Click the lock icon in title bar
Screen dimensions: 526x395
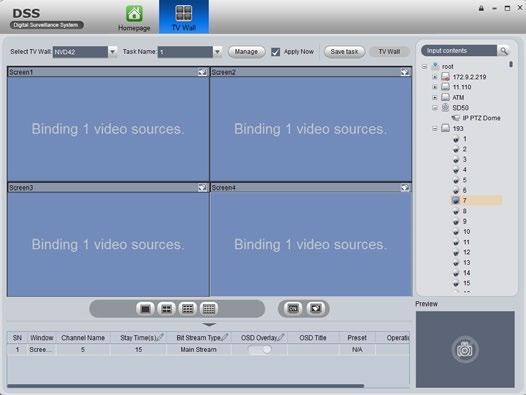point(481,8)
